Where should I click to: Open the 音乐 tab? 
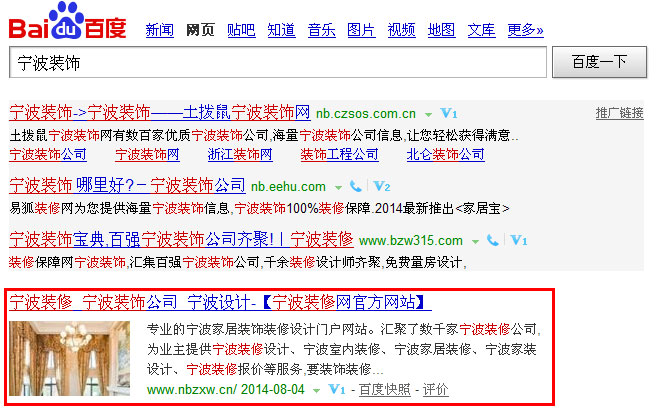click(322, 30)
